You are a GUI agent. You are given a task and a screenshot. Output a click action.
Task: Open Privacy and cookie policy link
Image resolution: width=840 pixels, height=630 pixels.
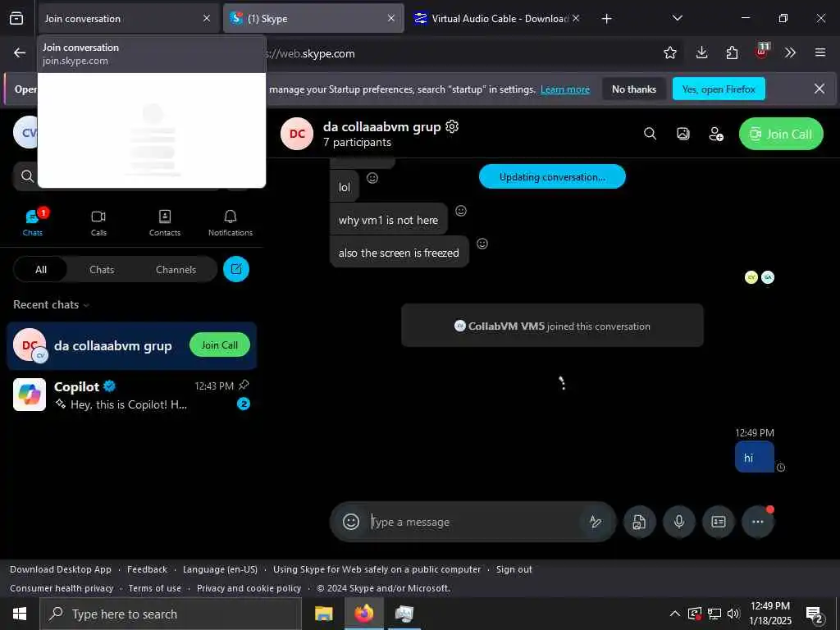pyautogui.click(x=249, y=588)
